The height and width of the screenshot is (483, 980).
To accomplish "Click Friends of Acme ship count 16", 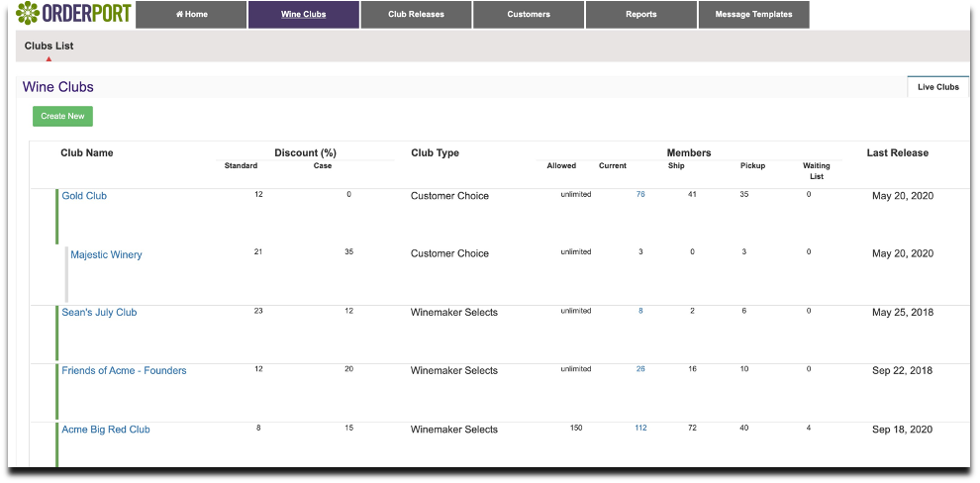I will coord(692,368).
